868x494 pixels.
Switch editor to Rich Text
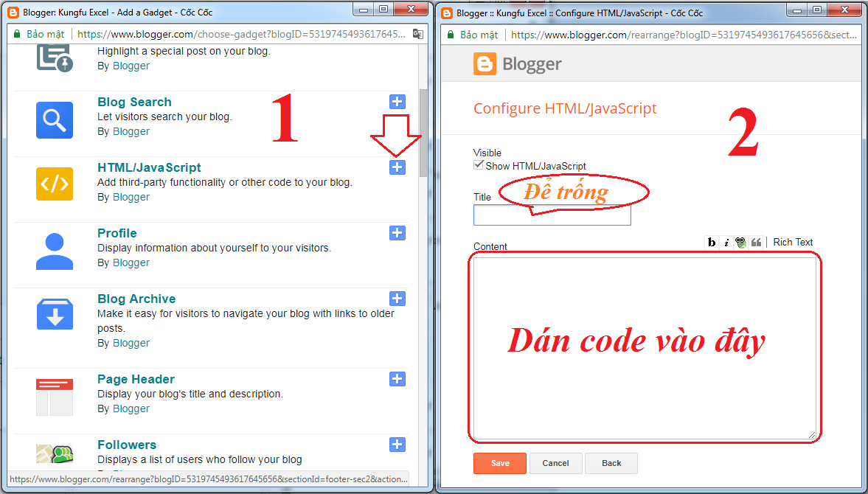[x=793, y=243]
